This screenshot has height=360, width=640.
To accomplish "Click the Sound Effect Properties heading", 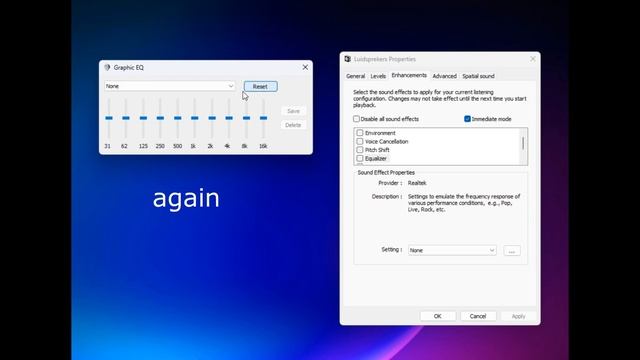I will point(386,173).
